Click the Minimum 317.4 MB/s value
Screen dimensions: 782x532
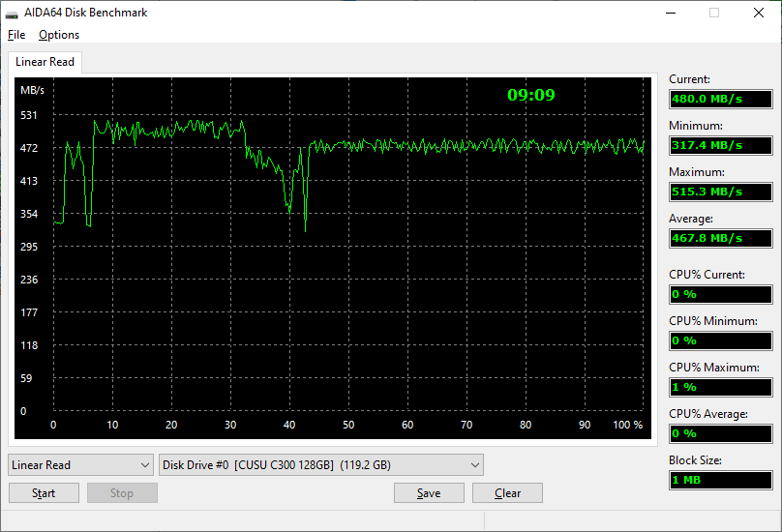721,145
